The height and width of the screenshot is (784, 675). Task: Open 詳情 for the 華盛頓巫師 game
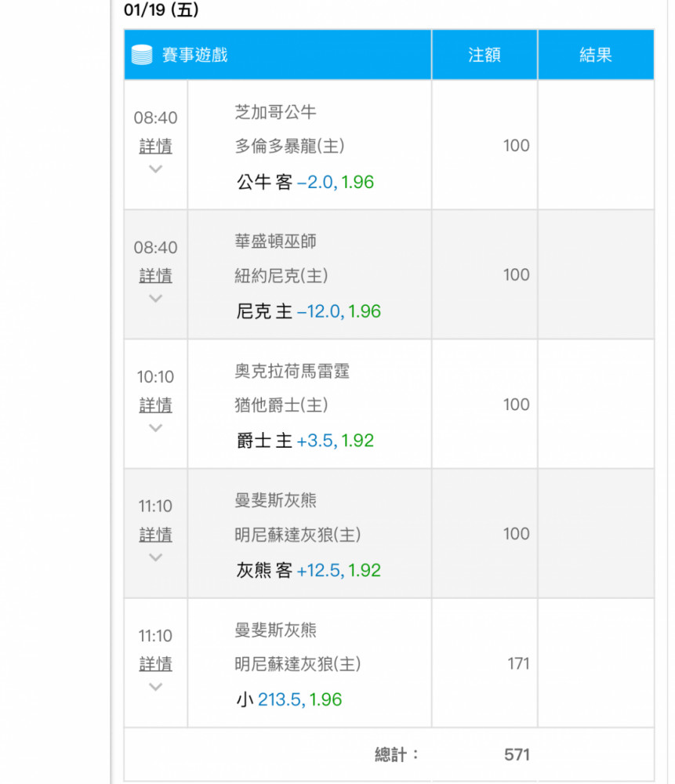[155, 275]
